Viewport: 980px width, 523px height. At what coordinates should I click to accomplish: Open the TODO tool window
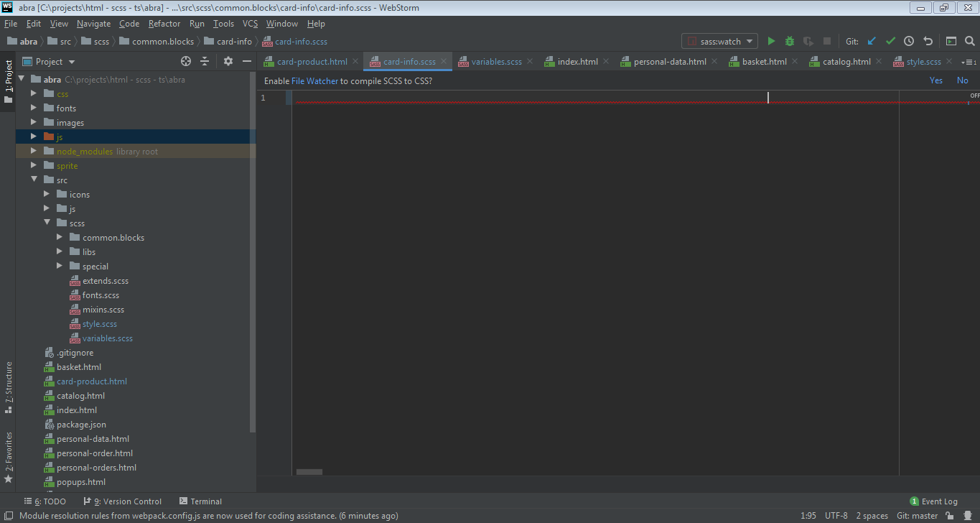pos(45,501)
